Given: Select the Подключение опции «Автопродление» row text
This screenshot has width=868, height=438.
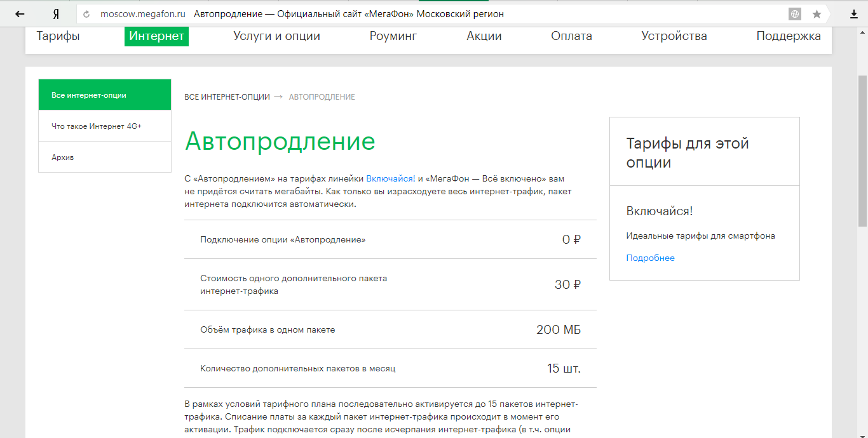Looking at the screenshot, I should pyautogui.click(x=283, y=239).
